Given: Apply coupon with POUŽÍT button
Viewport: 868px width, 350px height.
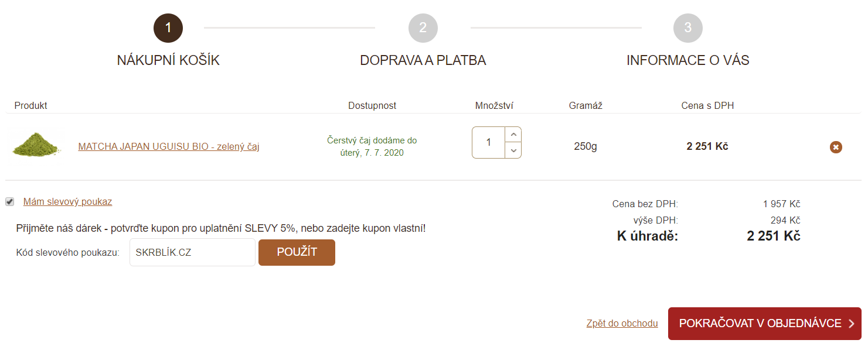Looking at the screenshot, I should tap(297, 252).
